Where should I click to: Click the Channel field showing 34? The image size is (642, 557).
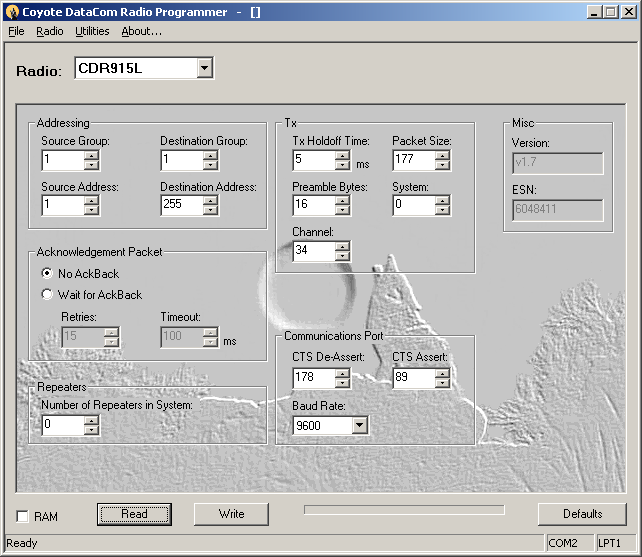click(314, 251)
